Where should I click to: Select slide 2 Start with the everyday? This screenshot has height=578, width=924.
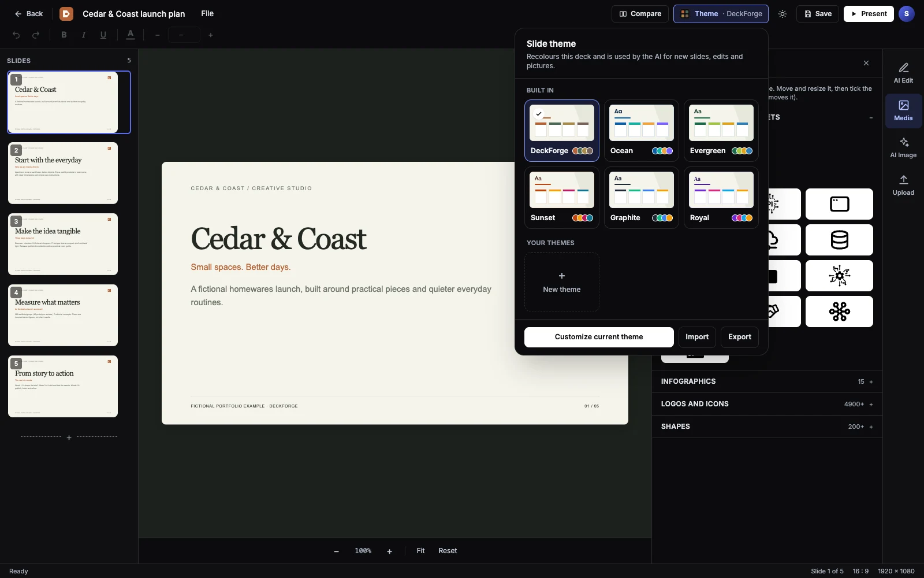pos(63,173)
